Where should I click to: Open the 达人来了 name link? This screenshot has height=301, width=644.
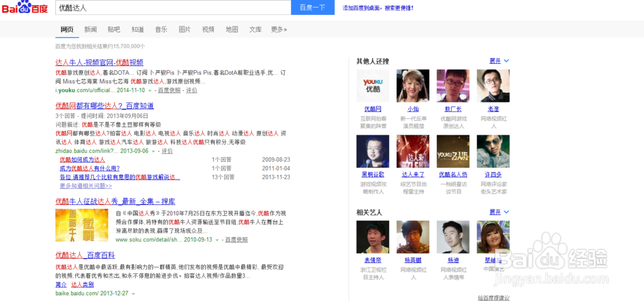pos(413,175)
